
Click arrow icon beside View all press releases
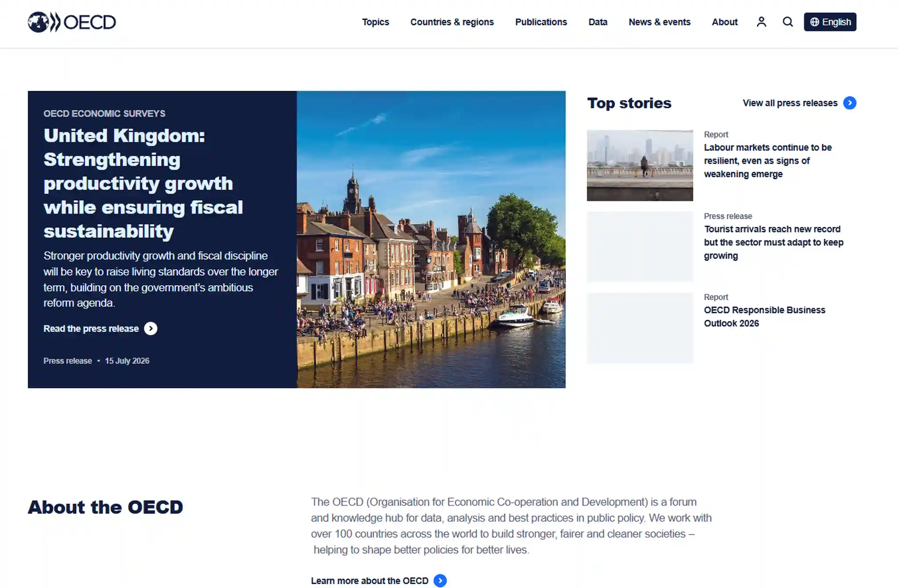(850, 103)
